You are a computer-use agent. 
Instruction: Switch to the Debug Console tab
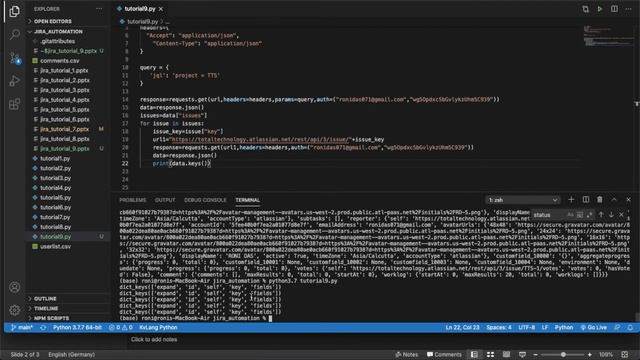click(x=205, y=200)
